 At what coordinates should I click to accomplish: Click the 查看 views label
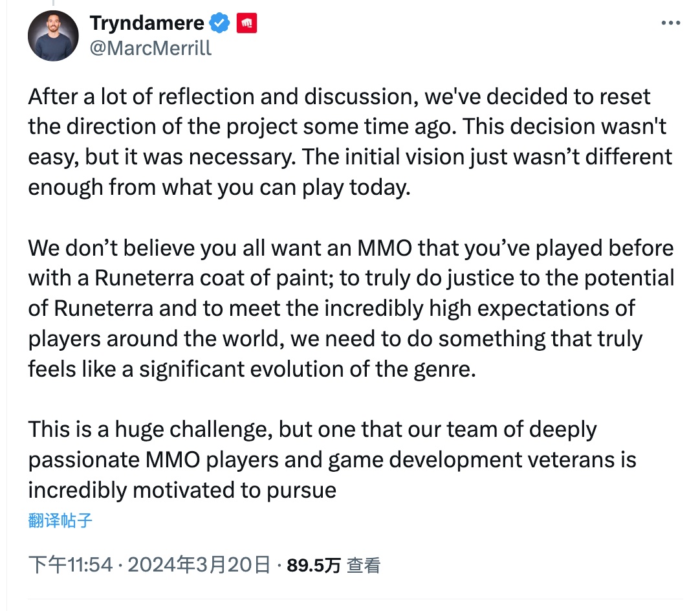click(364, 566)
